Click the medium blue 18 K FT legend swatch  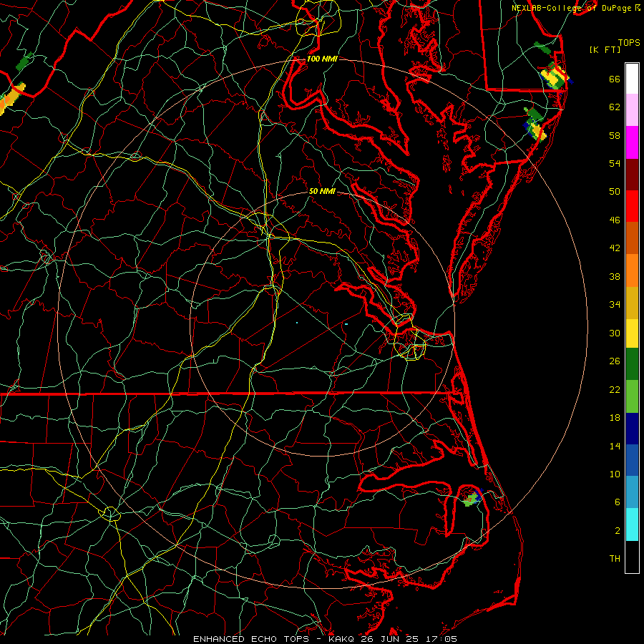pos(632,460)
